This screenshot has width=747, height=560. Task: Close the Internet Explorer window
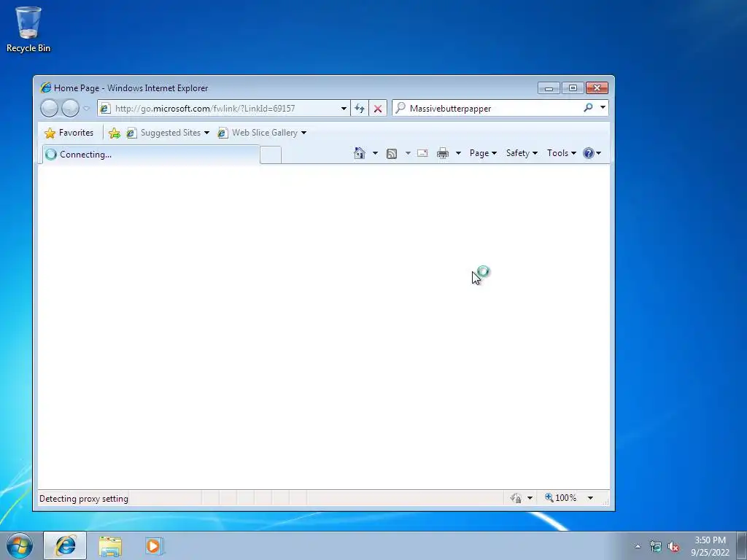point(597,88)
